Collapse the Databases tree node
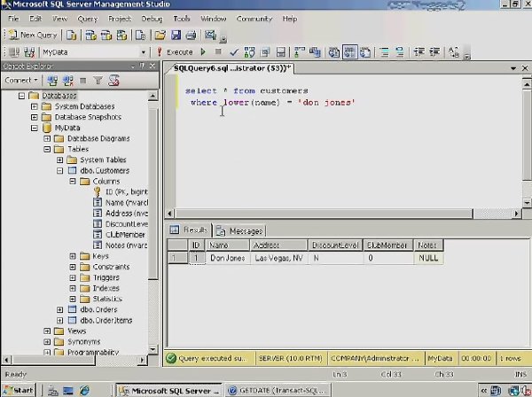The width and height of the screenshot is (532, 397). [21, 96]
